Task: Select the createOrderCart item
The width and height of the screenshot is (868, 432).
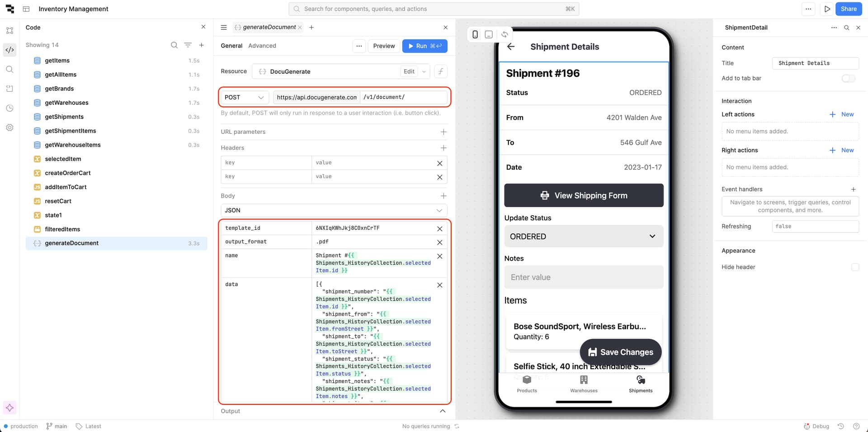Action: (x=117, y=173)
